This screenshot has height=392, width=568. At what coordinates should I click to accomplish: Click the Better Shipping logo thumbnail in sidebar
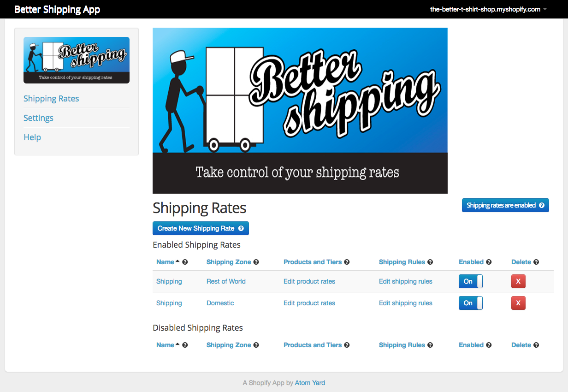tap(77, 60)
